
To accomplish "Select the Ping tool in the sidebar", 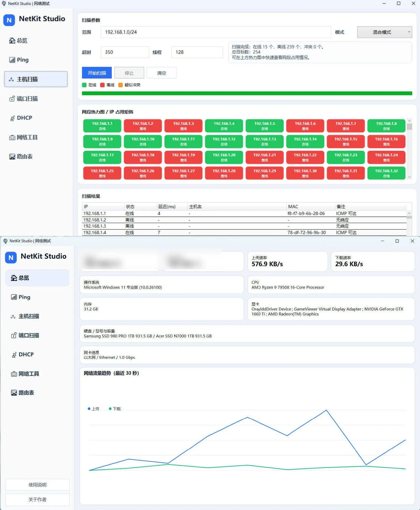I will (x=23, y=60).
